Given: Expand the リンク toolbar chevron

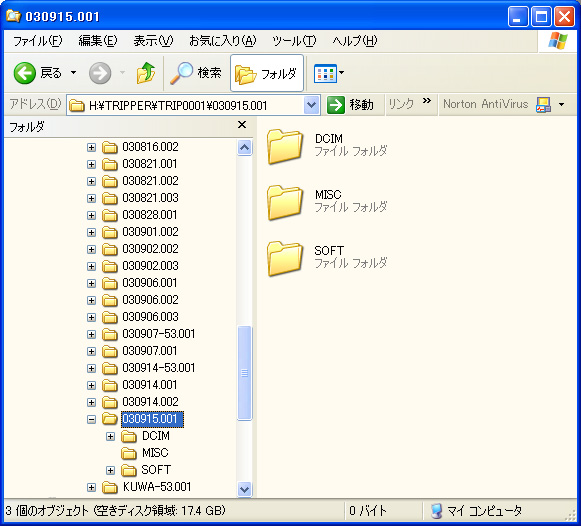Looking at the screenshot, I should click(x=427, y=101).
